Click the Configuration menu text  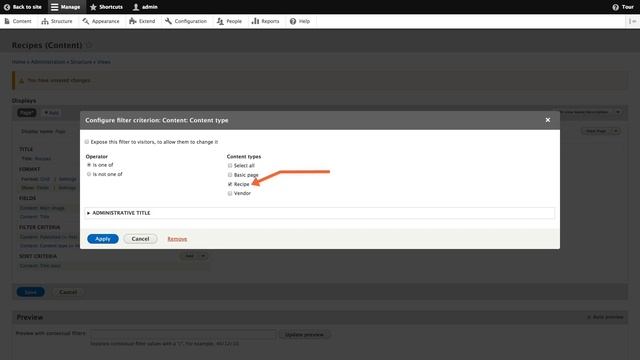click(191, 21)
